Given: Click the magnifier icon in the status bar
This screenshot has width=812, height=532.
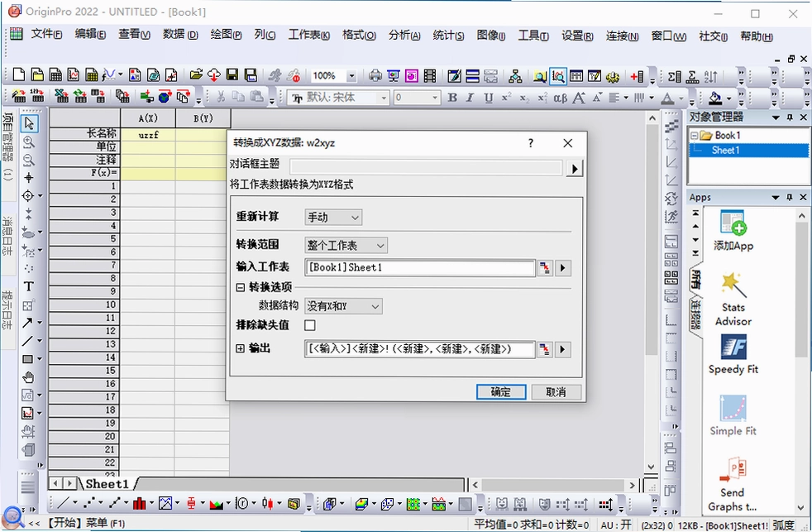Looking at the screenshot, I should [x=12, y=517].
